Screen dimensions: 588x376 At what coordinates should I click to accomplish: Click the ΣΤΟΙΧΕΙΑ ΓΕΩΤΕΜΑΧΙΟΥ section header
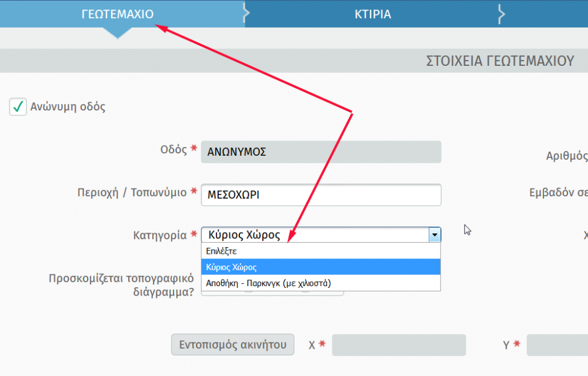[x=499, y=61]
